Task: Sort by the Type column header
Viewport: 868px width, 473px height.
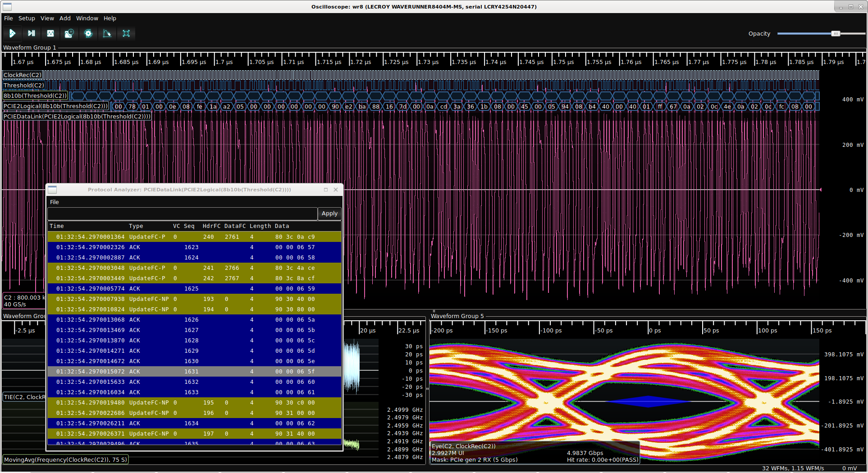Action: (x=136, y=226)
